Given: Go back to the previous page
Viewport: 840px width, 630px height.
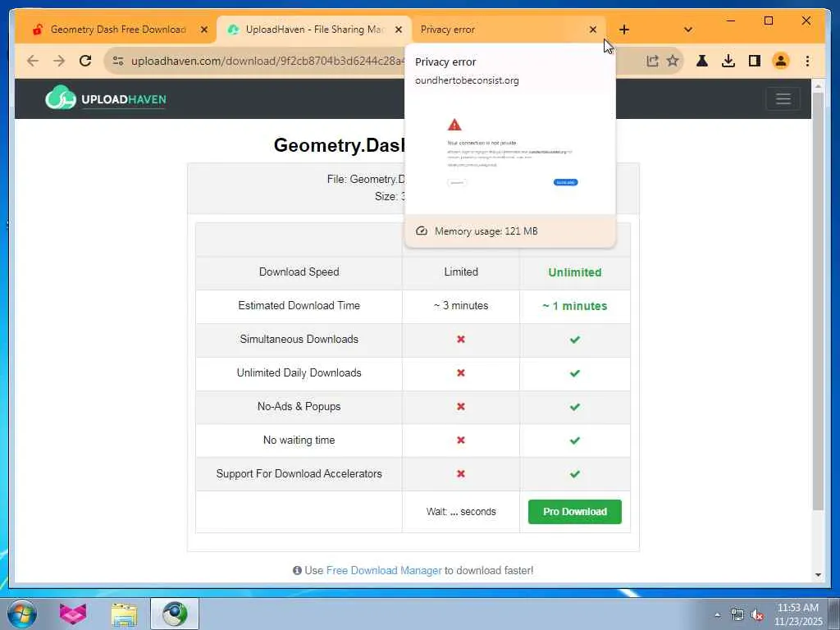Looking at the screenshot, I should click(x=33, y=61).
